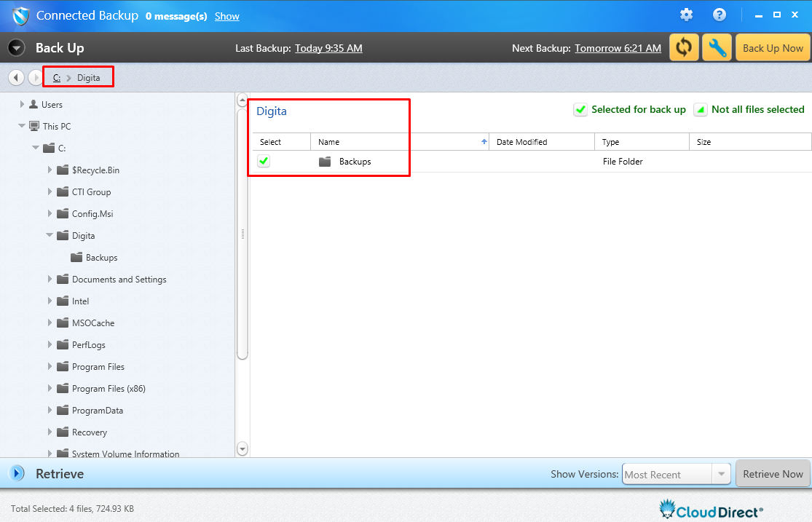Open the Show Versions dropdown
This screenshot has width=812, height=522.
721,474
